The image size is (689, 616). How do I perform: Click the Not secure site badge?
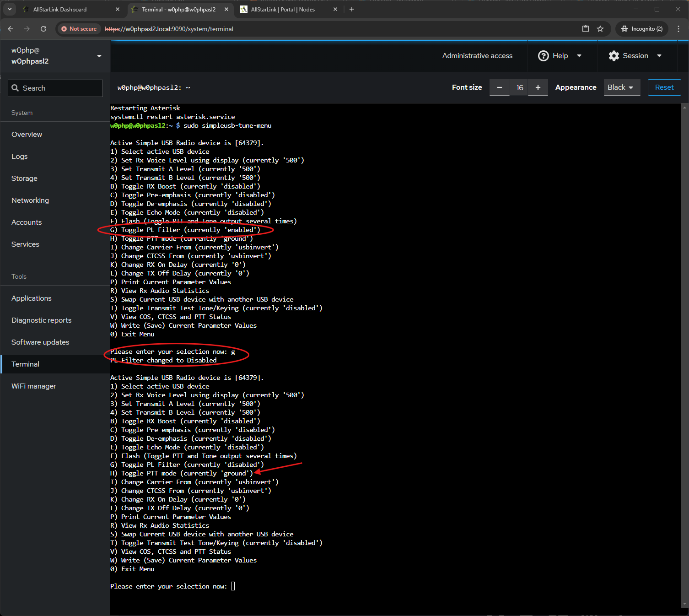pos(79,29)
